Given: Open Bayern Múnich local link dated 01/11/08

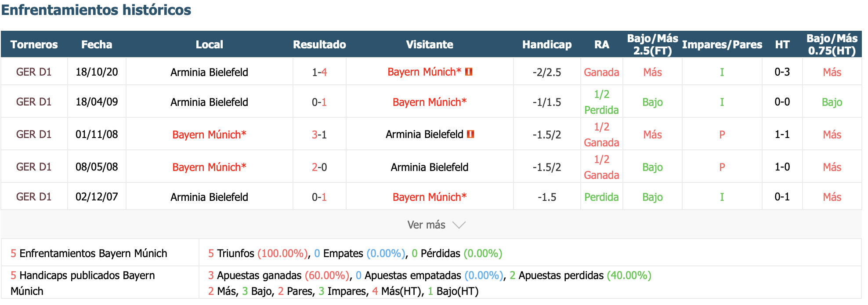Looking at the screenshot, I should pyautogui.click(x=209, y=134).
